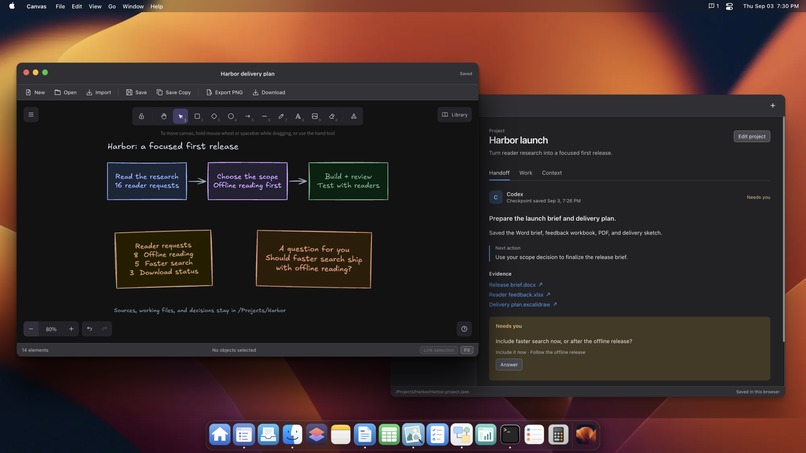Toggle the keep-tool-active lock icon

[141, 116]
